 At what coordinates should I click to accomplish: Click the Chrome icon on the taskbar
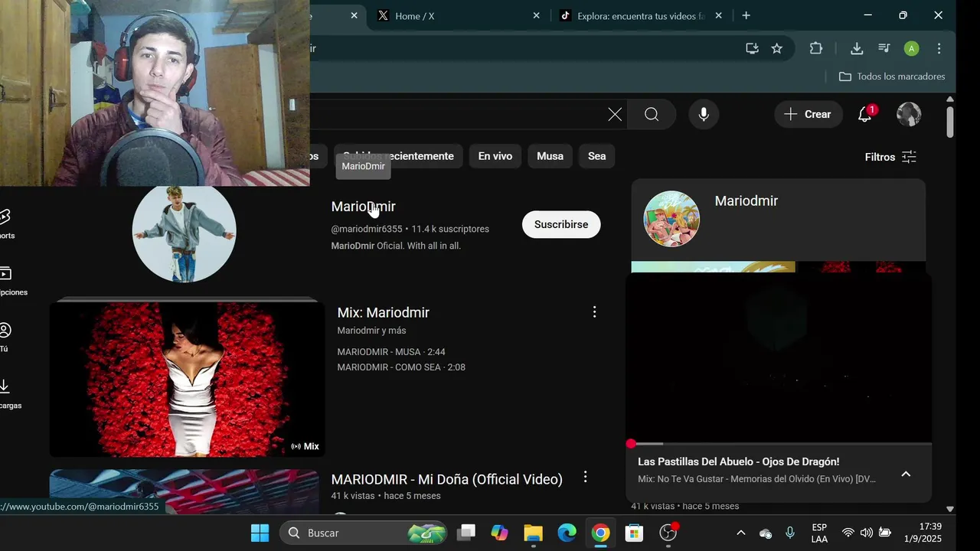tap(601, 533)
